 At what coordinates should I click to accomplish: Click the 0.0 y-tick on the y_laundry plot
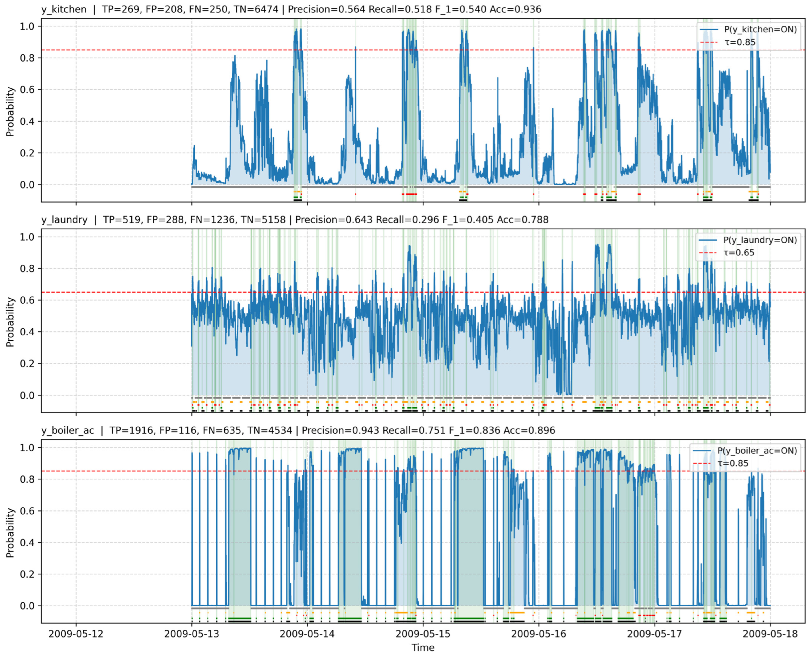[x=27, y=395]
